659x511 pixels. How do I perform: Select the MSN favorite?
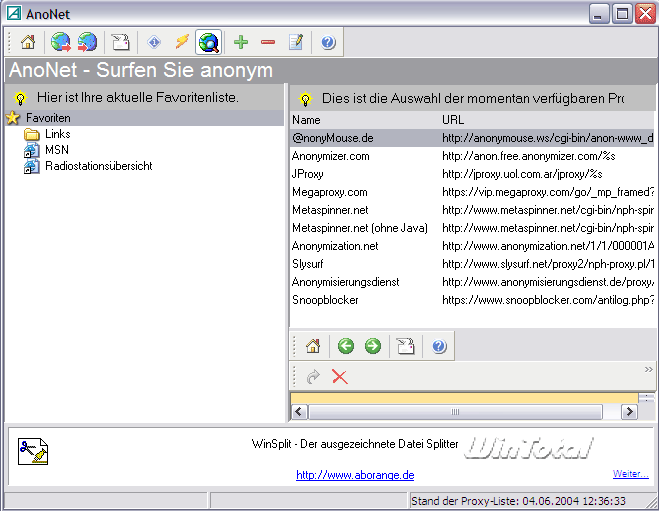click(57, 150)
